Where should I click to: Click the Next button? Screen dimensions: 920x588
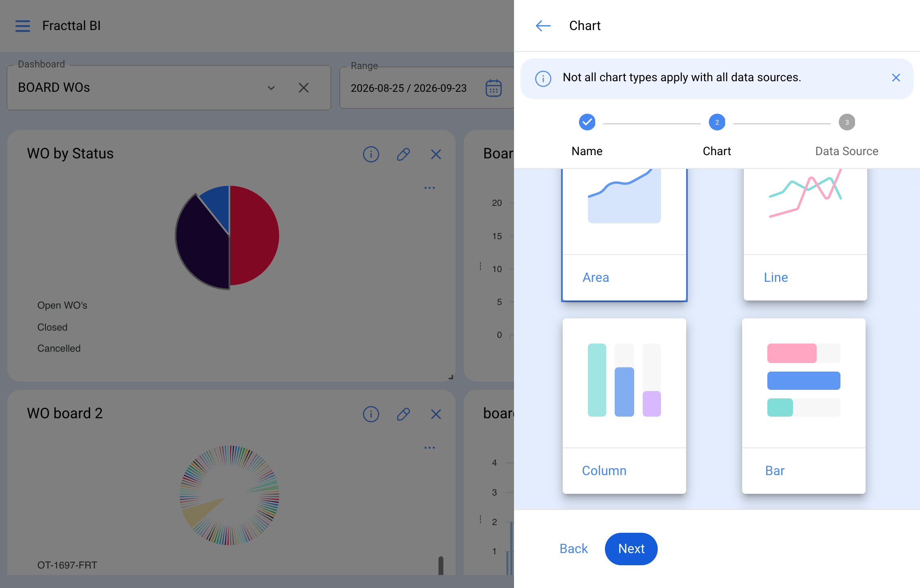click(x=631, y=549)
